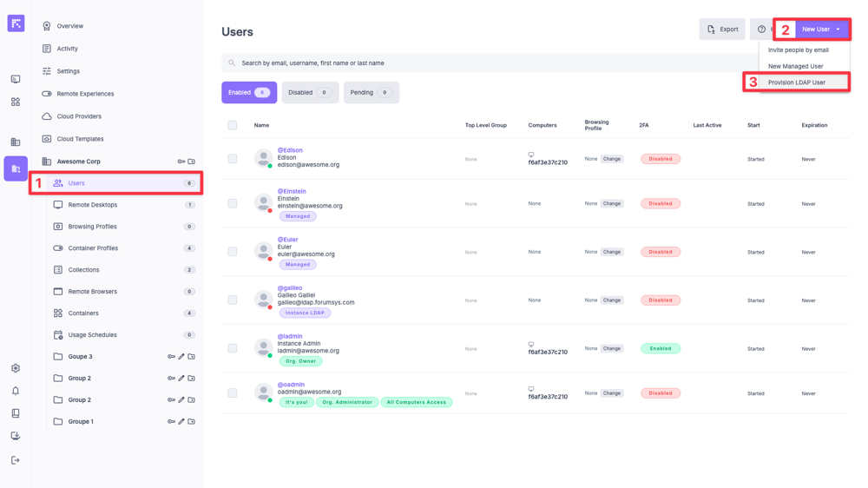Open the settings gear in left rail
The height and width of the screenshot is (488, 868).
[x=16, y=368]
